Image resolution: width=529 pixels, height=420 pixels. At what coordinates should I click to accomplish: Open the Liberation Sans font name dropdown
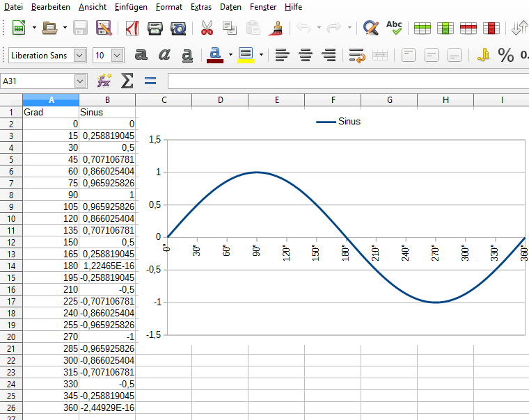pyautogui.click(x=79, y=55)
